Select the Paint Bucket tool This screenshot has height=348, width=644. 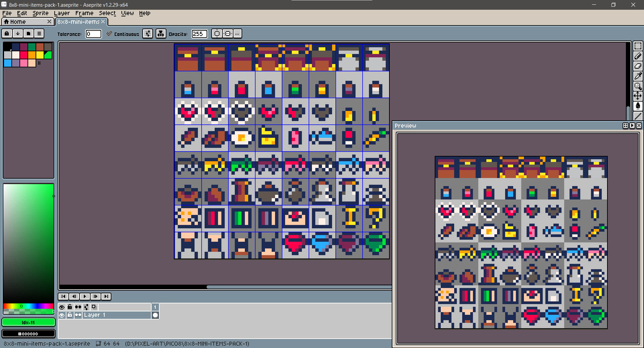pyautogui.click(x=638, y=106)
